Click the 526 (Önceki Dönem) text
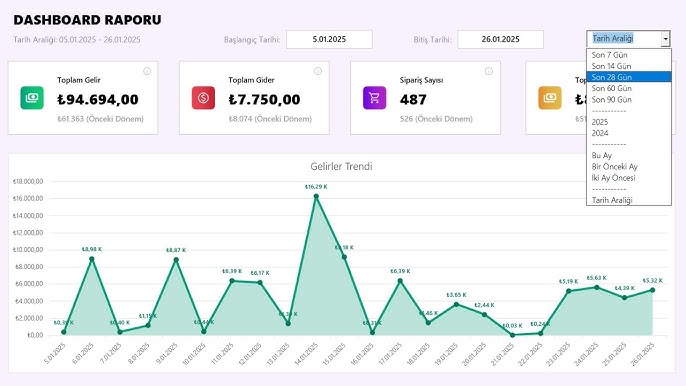 click(436, 119)
